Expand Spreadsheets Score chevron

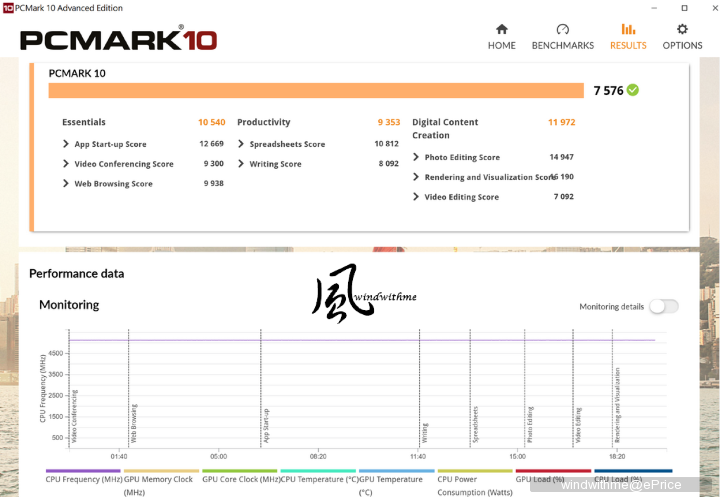(x=241, y=144)
